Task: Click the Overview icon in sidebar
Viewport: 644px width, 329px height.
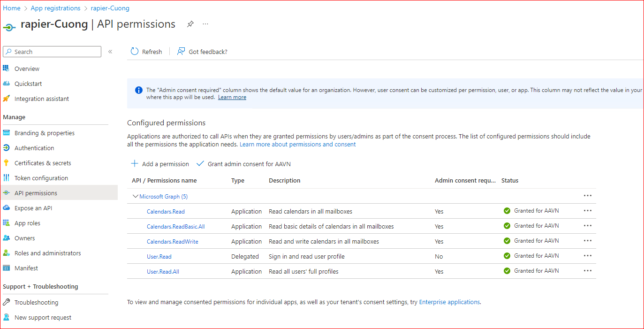Action: pyautogui.click(x=6, y=69)
